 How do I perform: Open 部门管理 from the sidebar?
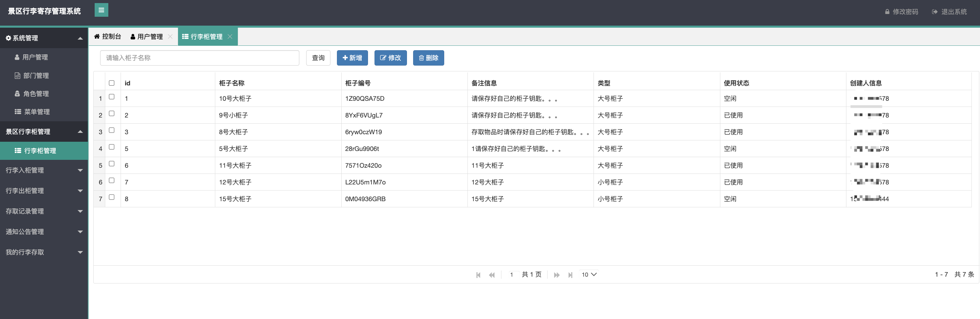tap(44, 76)
